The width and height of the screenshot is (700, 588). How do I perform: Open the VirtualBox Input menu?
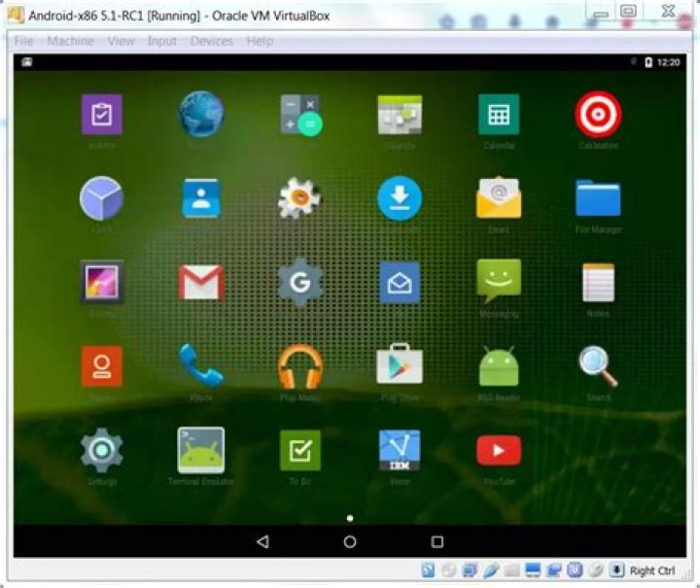click(x=162, y=41)
